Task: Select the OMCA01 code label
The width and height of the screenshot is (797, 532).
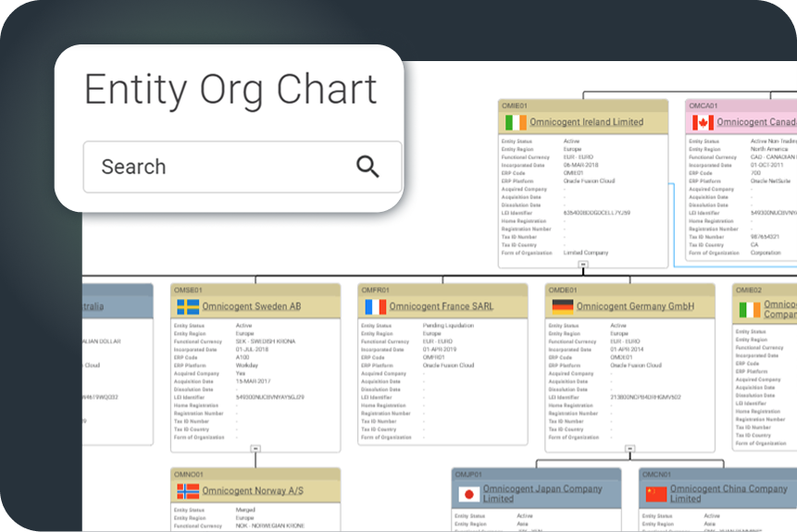Action: point(703,105)
